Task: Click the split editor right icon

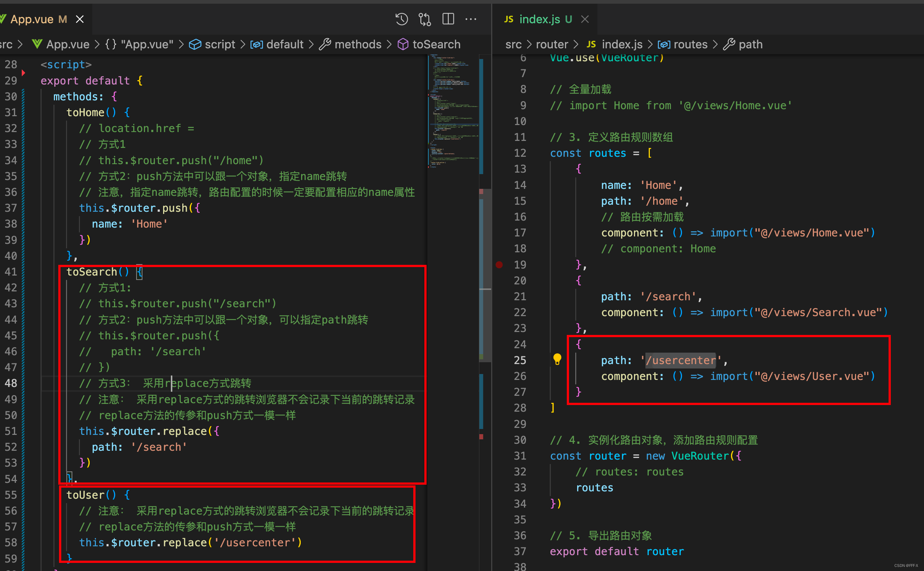Action: [x=448, y=19]
